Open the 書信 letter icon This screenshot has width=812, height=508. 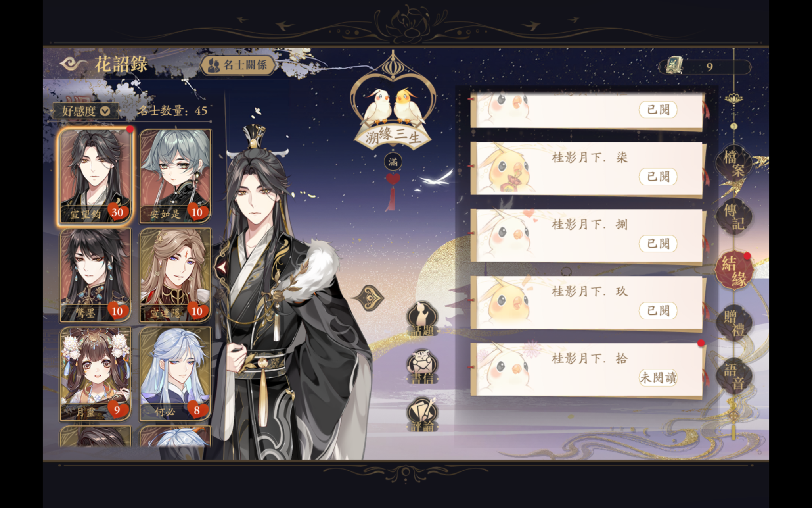422,366
